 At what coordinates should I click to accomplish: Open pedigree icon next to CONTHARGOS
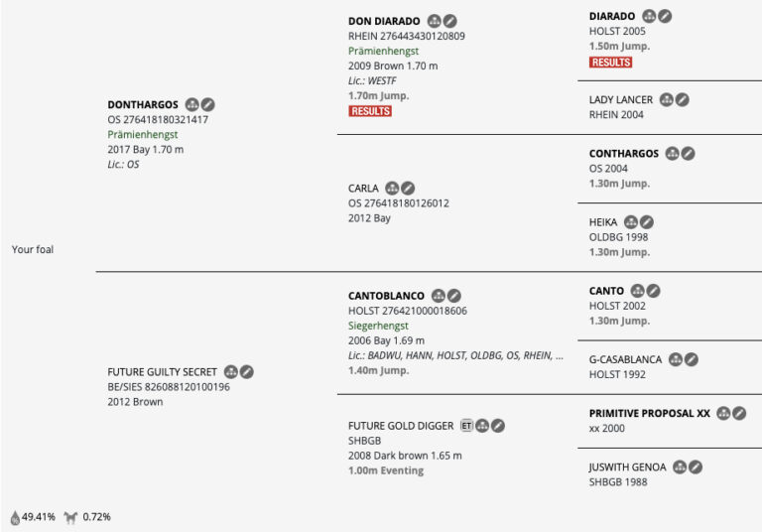coord(672,154)
